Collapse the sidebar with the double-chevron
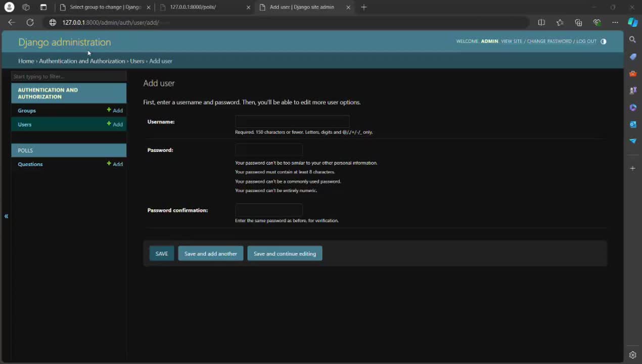The width and height of the screenshot is (642, 364). click(x=6, y=216)
